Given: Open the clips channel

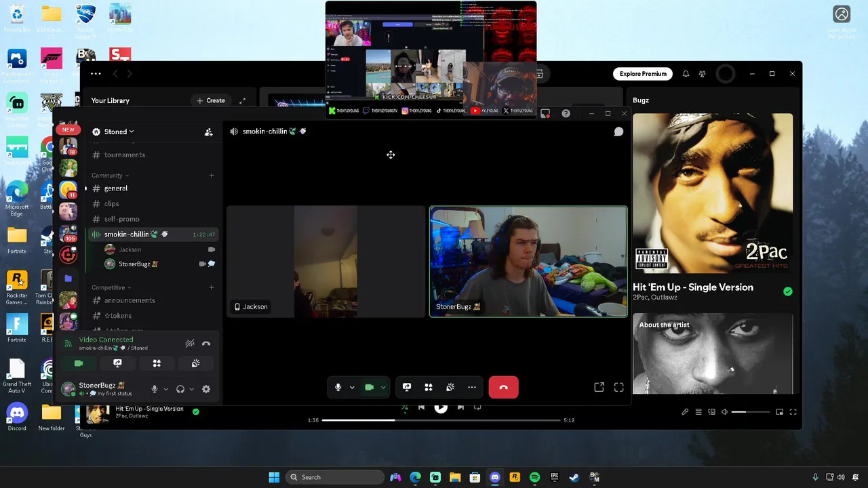Looking at the screenshot, I should click(153, 203).
